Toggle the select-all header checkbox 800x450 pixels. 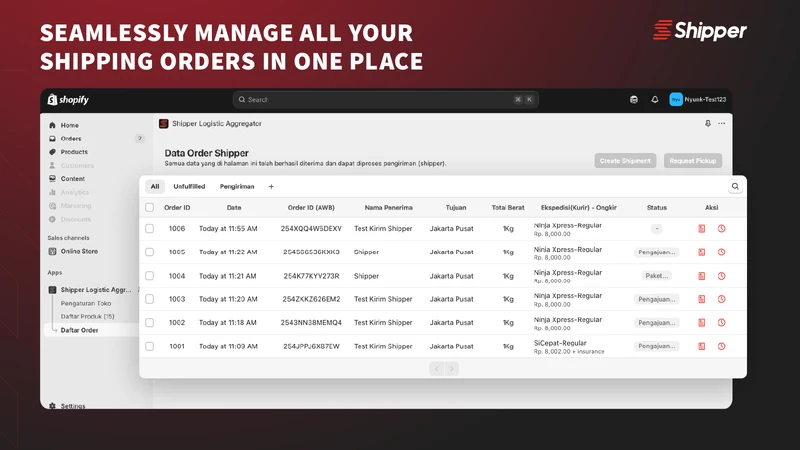[x=149, y=207]
